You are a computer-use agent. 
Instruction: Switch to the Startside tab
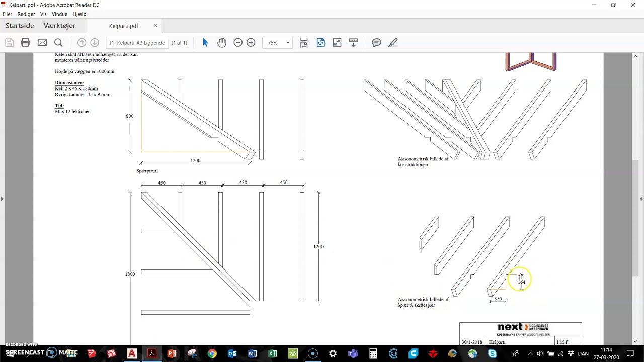pyautogui.click(x=20, y=26)
